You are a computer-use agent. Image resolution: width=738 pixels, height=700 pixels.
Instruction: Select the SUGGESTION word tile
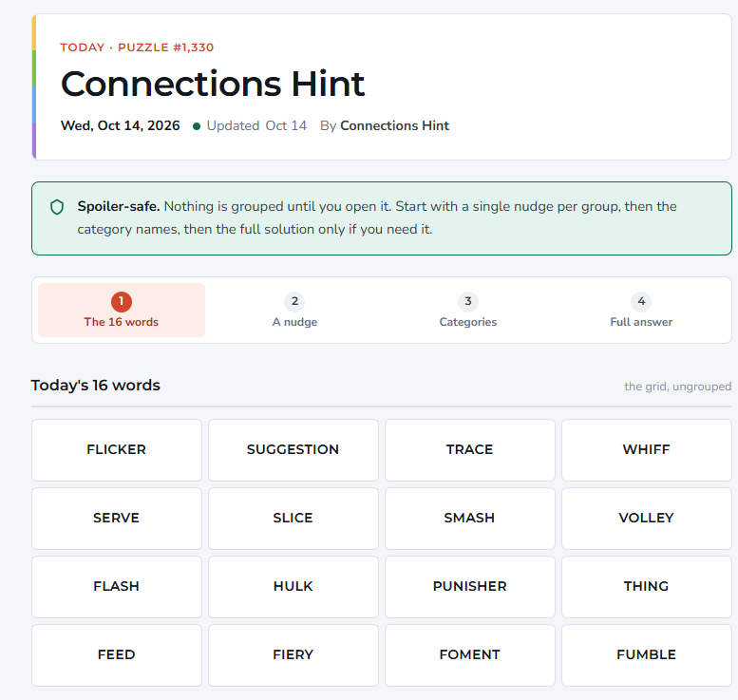293,450
